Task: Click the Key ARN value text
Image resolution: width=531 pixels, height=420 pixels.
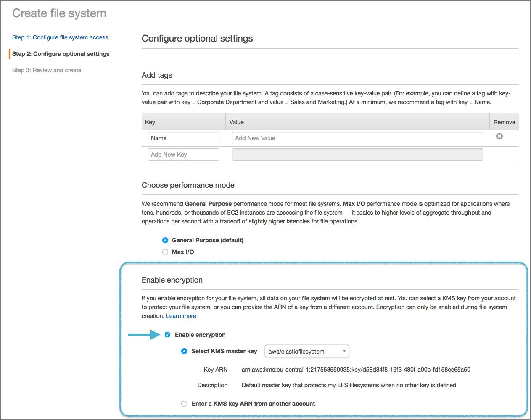Action: (x=356, y=370)
